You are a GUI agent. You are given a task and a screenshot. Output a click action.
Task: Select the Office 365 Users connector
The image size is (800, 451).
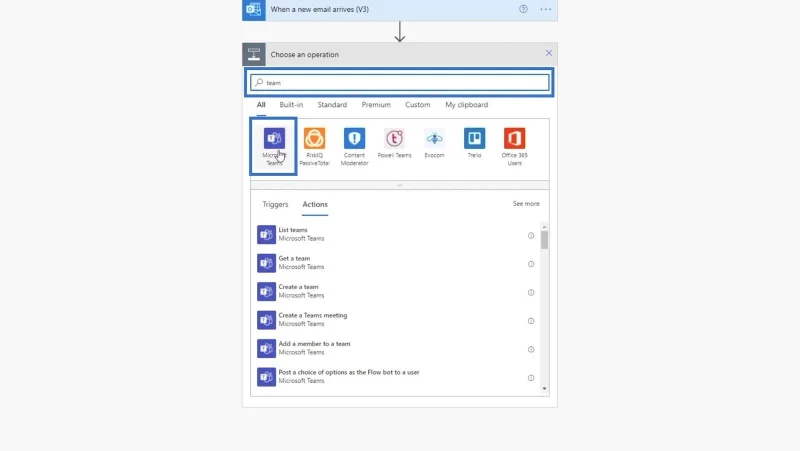(514, 147)
